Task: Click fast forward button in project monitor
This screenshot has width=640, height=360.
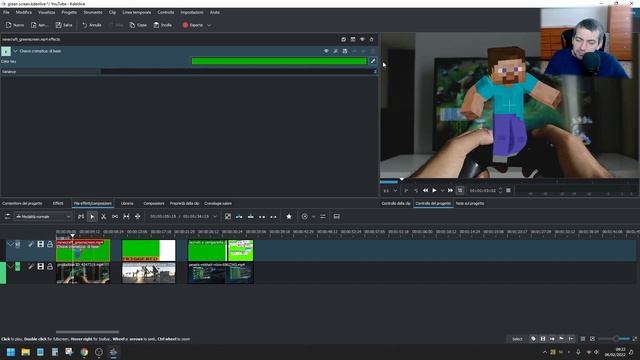Action: pos(450,190)
